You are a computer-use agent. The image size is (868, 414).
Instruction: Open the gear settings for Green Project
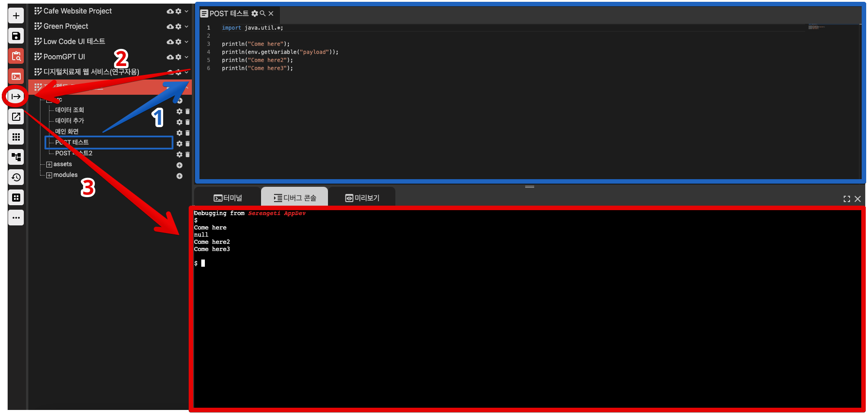coord(178,26)
